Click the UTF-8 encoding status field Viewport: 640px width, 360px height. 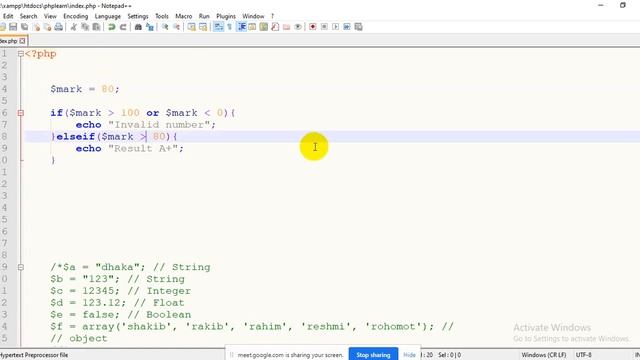[x=583, y=355]
